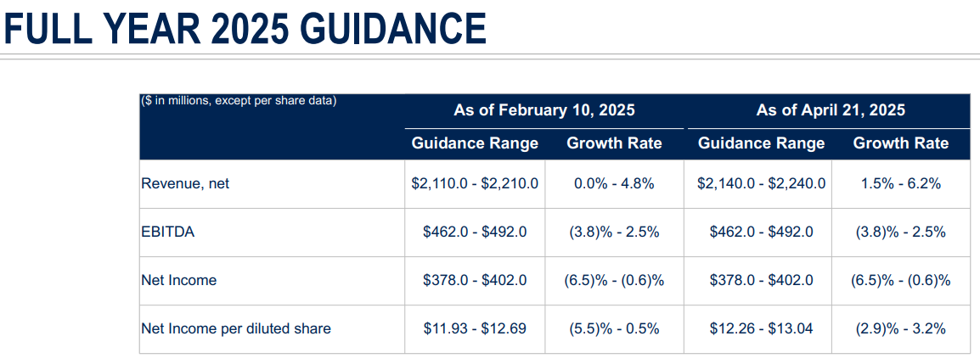The height and width of the screenshot is (364, 980).
Task: Select the "As of April 21, 2025" header
Action: coord(830,110)
